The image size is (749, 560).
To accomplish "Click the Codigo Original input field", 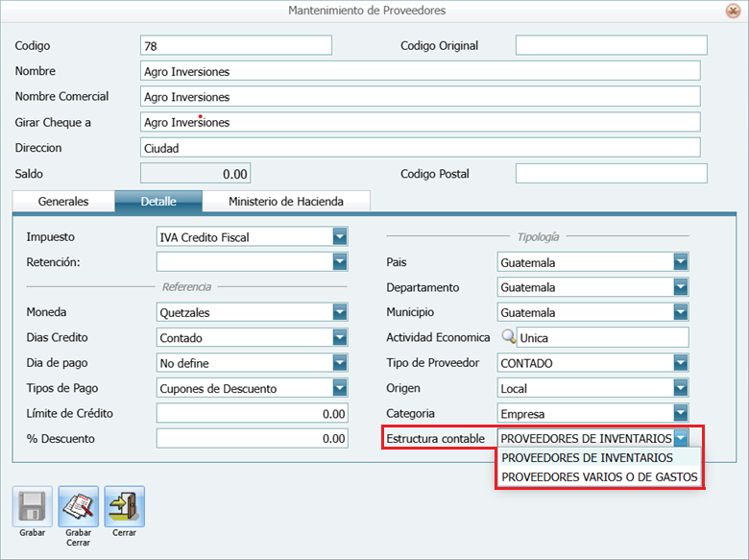I will (x=612, y=45).
